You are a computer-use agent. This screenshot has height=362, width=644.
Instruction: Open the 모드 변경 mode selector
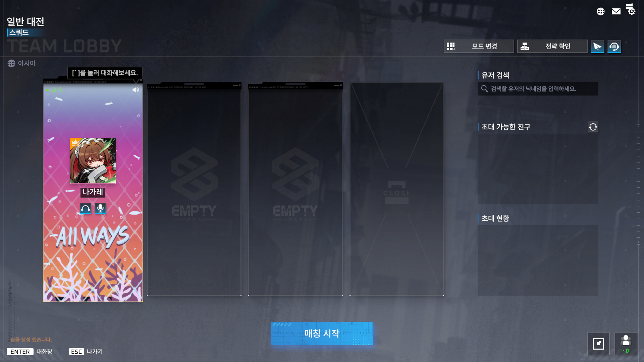coord(479,46)
